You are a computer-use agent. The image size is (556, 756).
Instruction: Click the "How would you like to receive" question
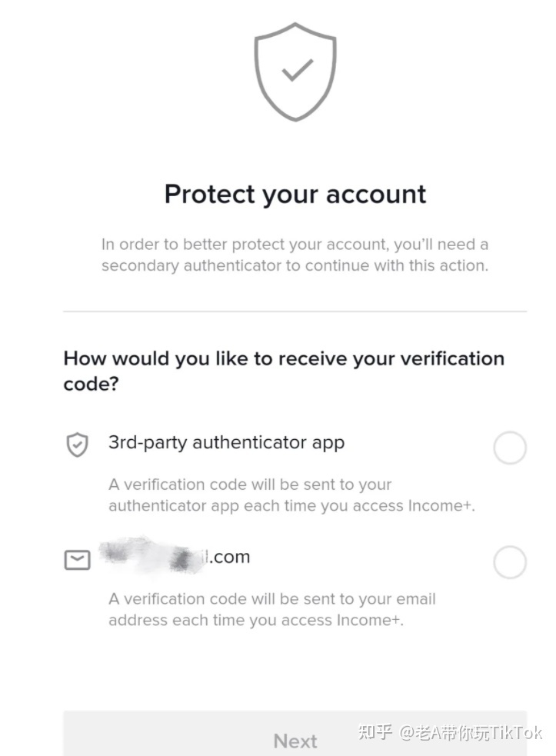[x=283, y=370]
